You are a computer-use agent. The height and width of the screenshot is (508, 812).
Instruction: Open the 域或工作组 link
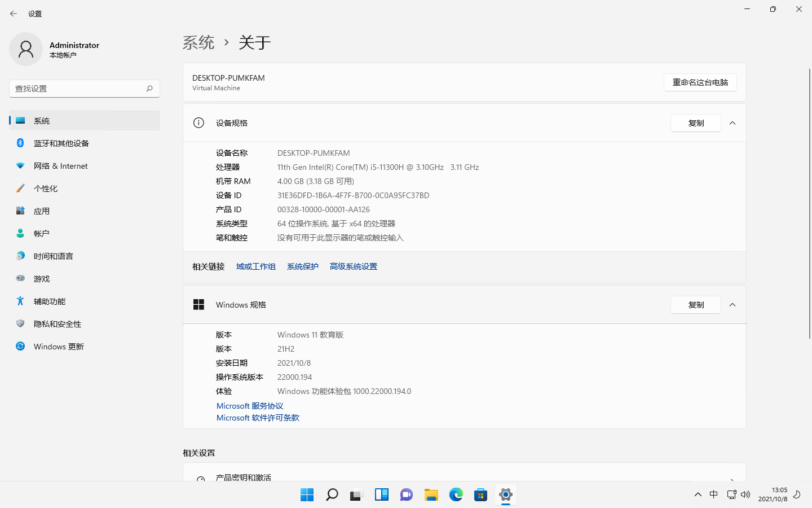coord(256,266)
